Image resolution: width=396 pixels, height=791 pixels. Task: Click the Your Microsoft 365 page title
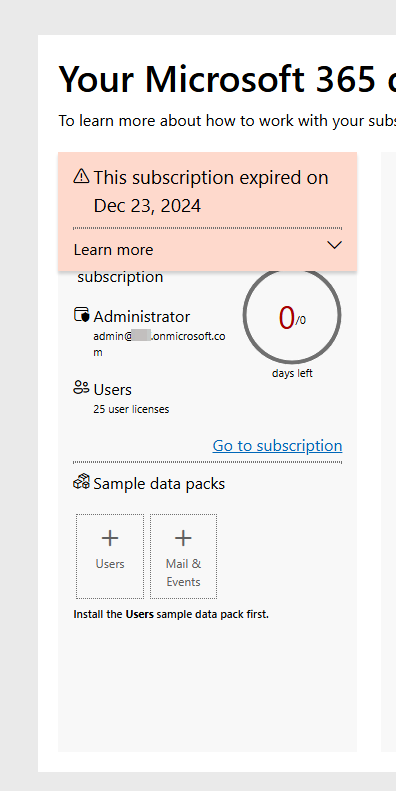[227, 79]
